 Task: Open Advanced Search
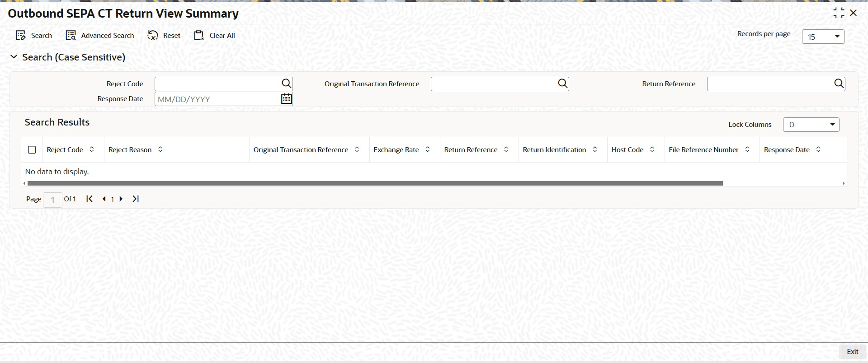tap(100, 36)
